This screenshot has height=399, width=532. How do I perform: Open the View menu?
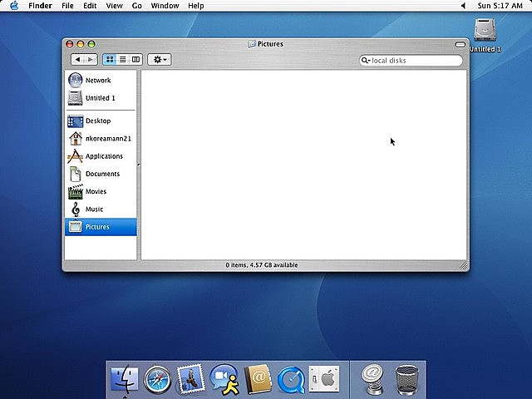coord(115,6)
